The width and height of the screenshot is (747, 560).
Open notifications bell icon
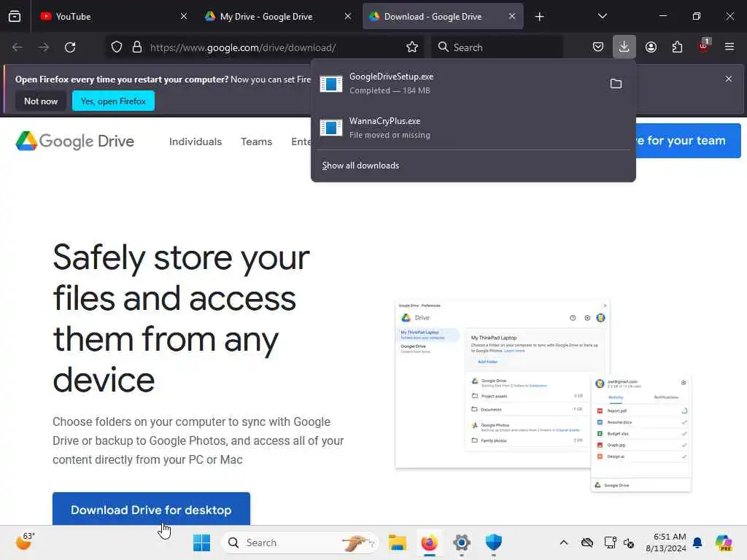(x=697, y=542)
